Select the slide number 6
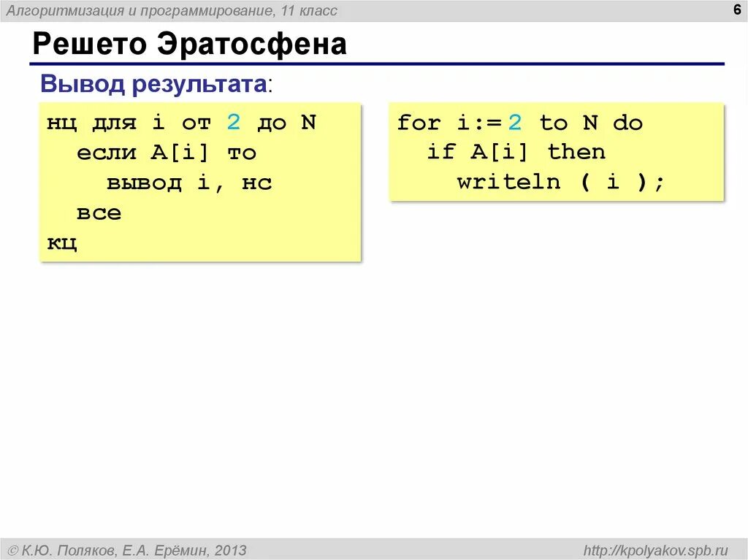 point(737,9)
